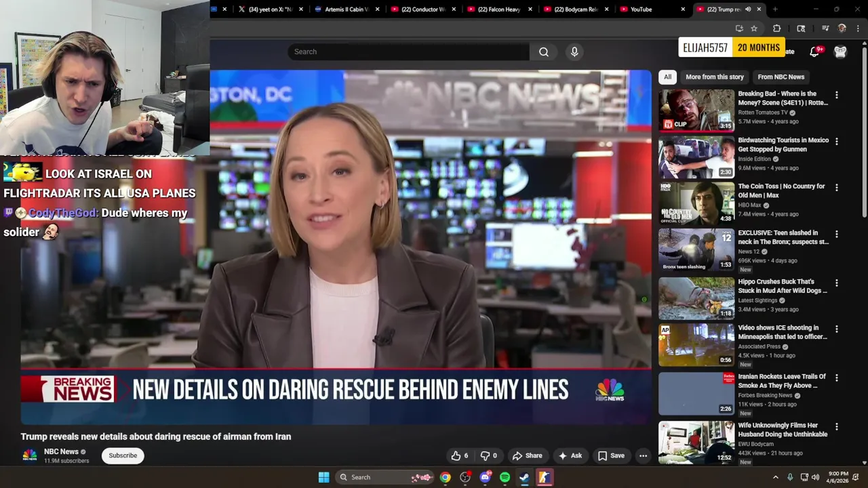Open the Chrome profile avatar
Screen dimensions: 868x488
click(x=842, y=28)
